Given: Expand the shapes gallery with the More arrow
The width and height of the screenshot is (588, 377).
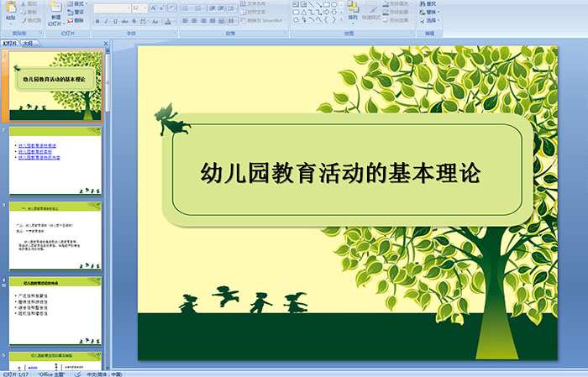Looking at the screenshot, I should (x=341, y=18).
